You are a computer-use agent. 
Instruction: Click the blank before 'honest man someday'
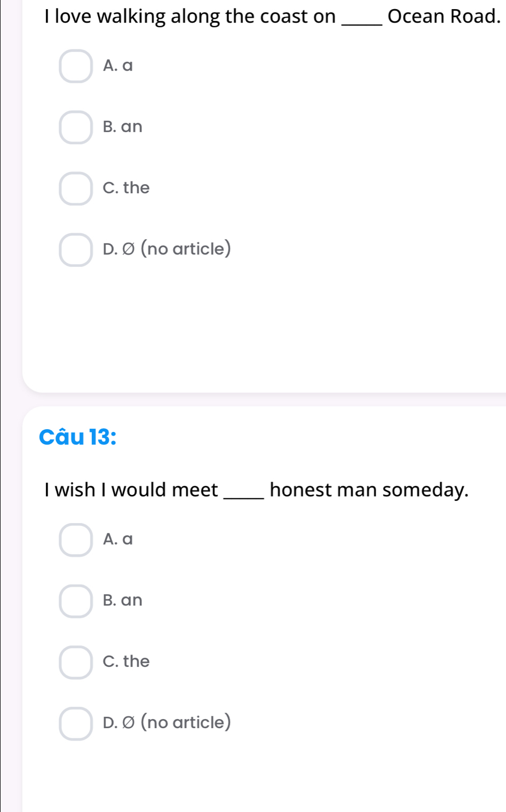click(x=245, y=498)
